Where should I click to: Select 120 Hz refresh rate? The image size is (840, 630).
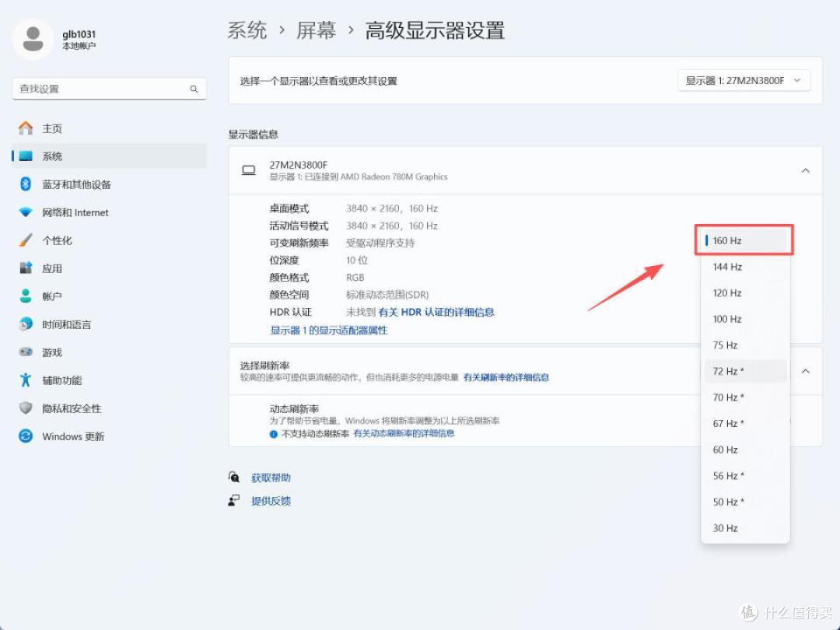744,293
